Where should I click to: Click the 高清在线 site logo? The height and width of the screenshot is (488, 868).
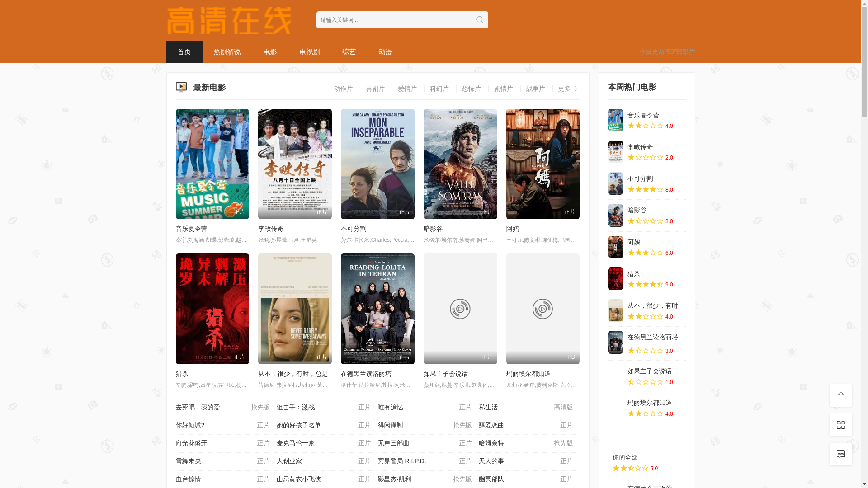pos(229,20)
